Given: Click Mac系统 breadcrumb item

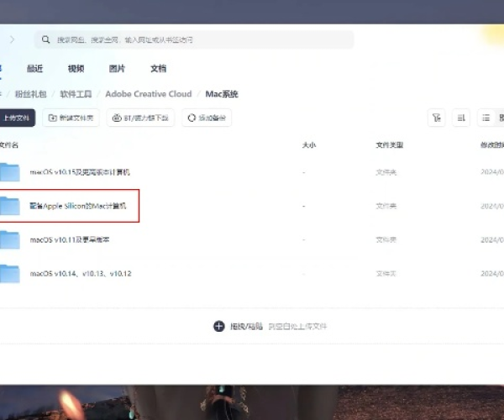Looking at the screenshot, I should (x=222, y=94).
